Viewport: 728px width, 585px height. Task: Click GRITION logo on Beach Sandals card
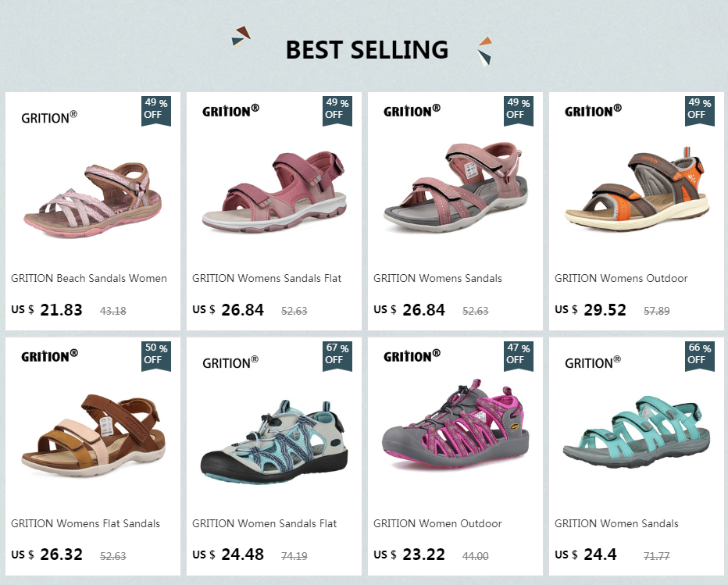pyautogui.click(x=49, y=117)
